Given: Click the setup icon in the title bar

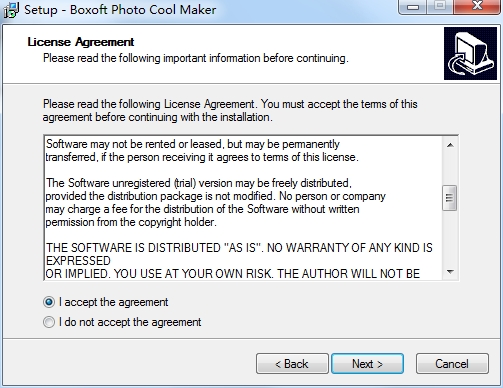Looking at the screenshot, I should (x=11, y=10).
